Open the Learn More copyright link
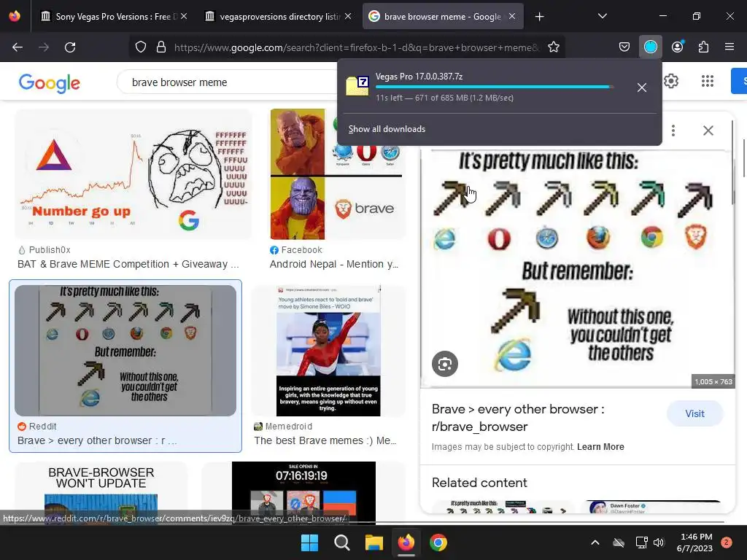 (600, 447)
